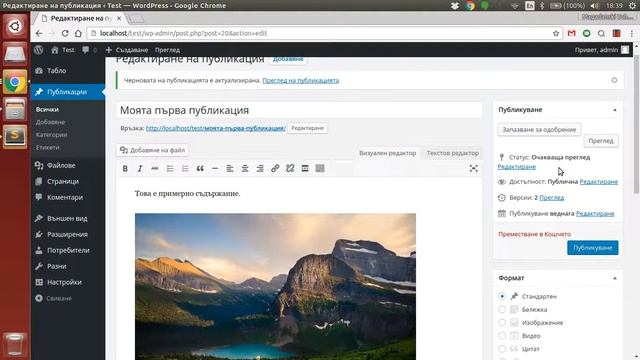Open the Създаване new-content menu
The height and width of the screenshot is (360, 640).
(127, 50)
